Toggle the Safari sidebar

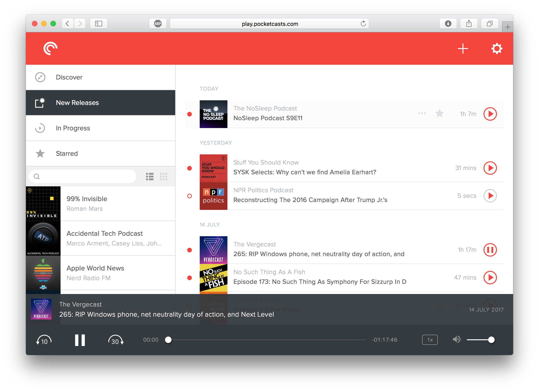click(99, 24)
